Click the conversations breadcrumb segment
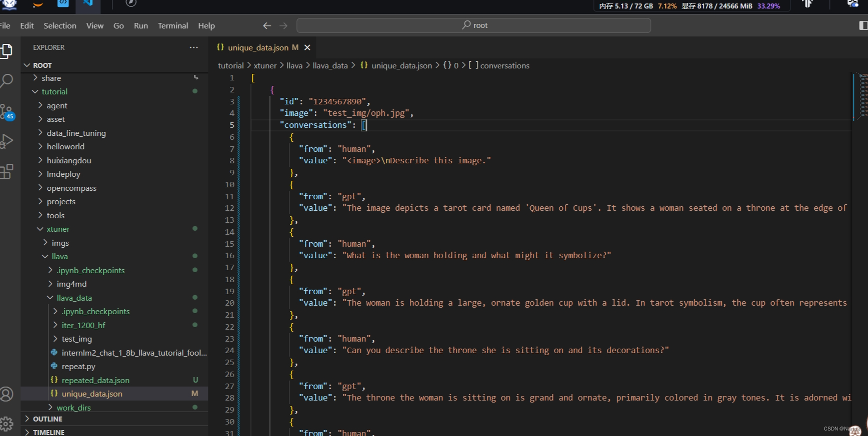 (504, 65)
